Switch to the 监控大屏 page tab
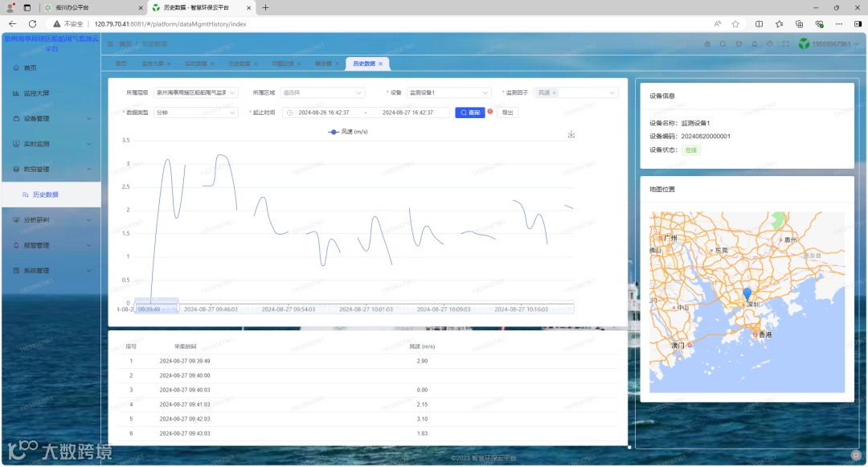868x467 pixels. point(152,63)
